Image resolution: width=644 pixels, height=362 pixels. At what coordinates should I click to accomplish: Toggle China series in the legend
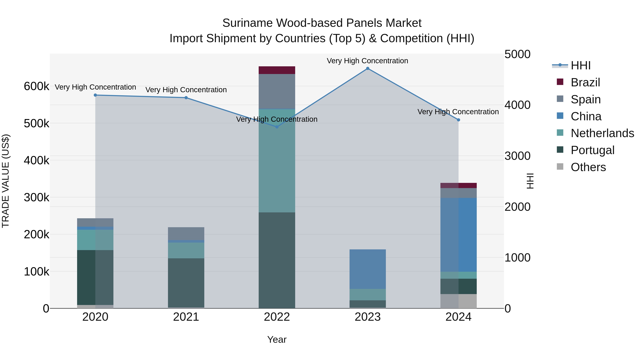click(x=579, y=116)
